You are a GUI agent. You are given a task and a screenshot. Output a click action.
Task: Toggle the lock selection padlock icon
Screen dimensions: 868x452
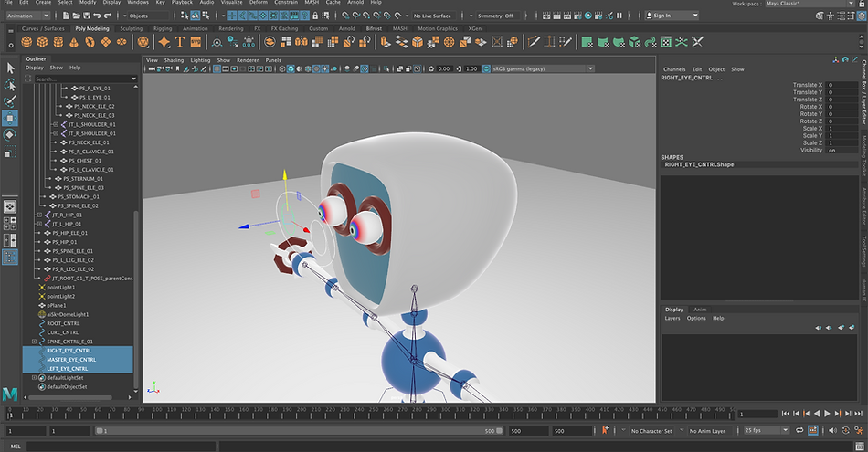315,16
